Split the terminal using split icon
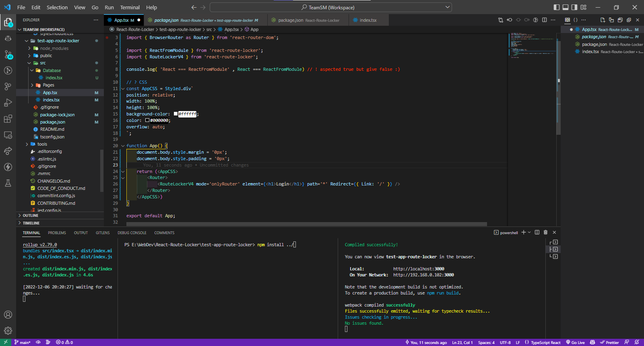 (x=537, y=232)
